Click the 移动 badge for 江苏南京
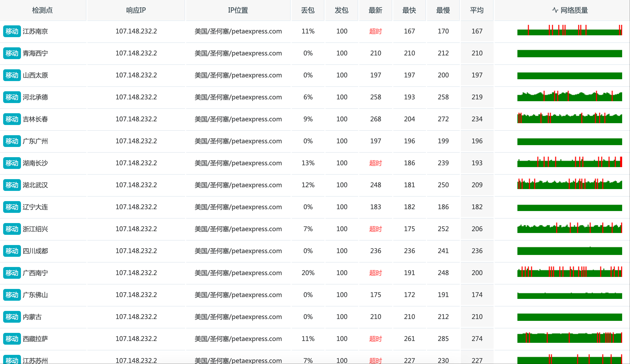 coord(12,31)
